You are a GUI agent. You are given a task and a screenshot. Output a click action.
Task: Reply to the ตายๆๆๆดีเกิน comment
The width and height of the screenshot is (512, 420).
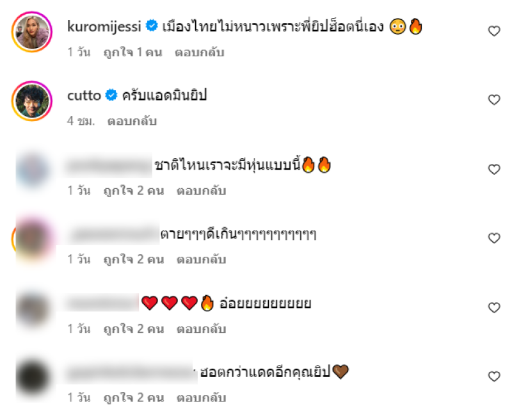pos(201,259)
